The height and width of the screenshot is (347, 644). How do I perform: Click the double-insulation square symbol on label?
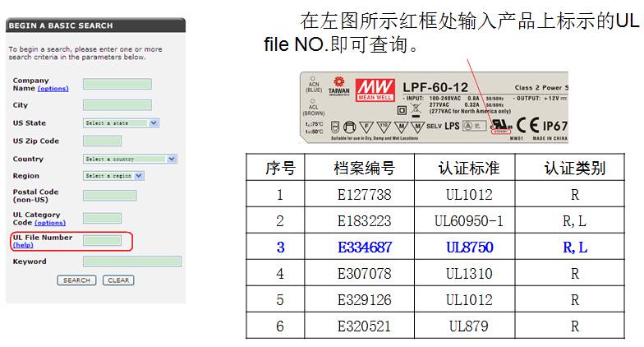[402, 110]
